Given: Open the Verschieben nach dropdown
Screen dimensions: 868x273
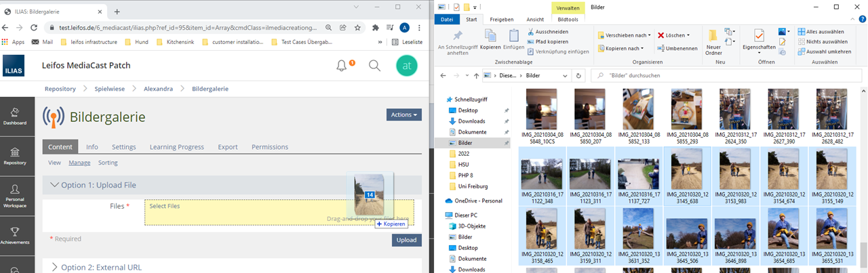Looking at the screenshot, I should point(625,35).
